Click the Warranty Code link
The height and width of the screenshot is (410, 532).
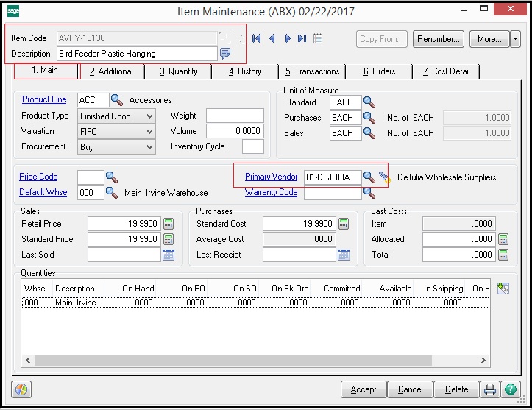coord(271,192)
